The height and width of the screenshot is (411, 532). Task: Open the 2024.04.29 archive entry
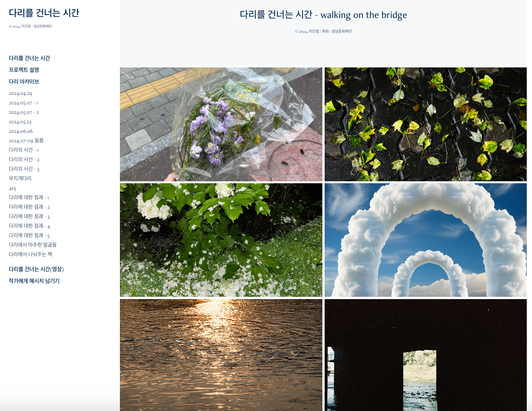coord(20,94)
